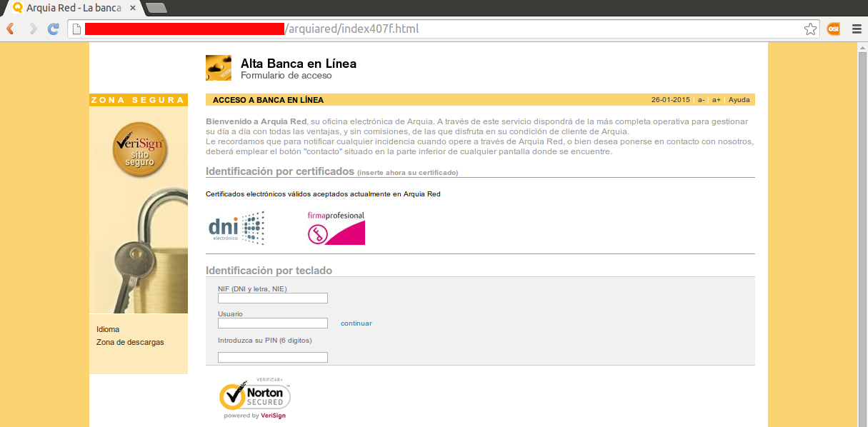The image size is (868, 427).
Task: Open the Ayuda help link
Action: 739,100
